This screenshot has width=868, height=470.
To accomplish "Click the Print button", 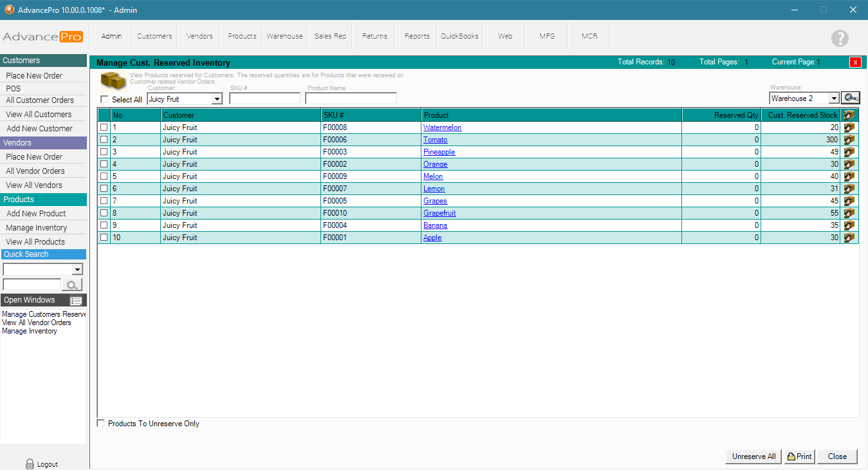I will 799,456.
